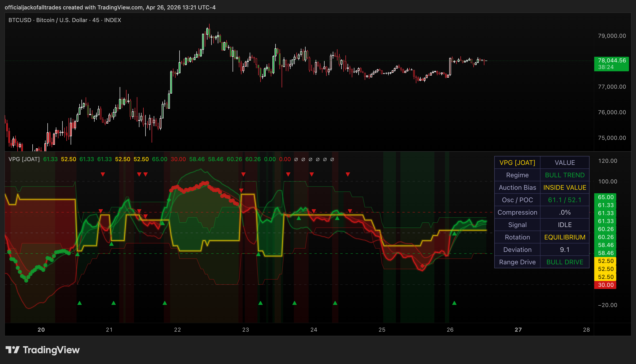Click the current price label 78,044.56

(x=612, y=64)
